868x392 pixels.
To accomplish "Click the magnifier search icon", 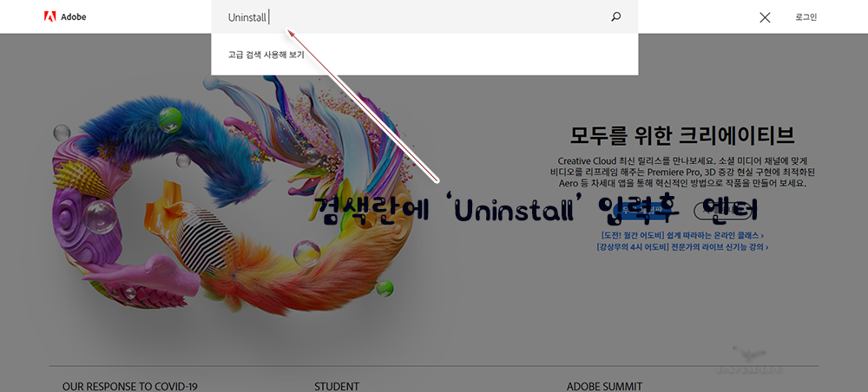I will pos(615,17).
